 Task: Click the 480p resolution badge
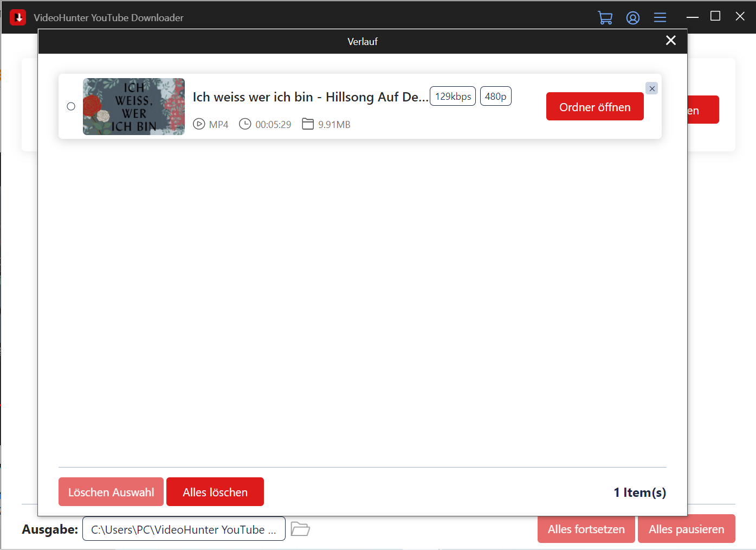[x=495, y=96]
